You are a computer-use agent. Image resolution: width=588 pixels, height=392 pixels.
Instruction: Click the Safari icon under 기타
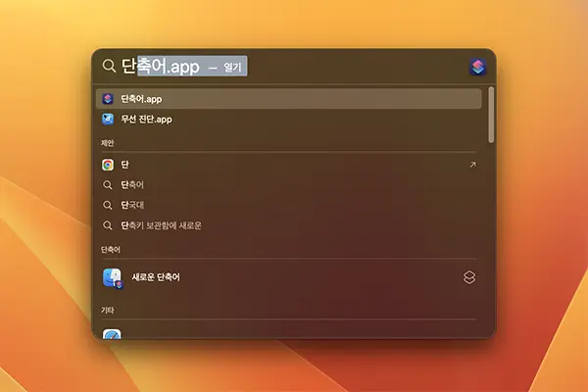[112, 334]
